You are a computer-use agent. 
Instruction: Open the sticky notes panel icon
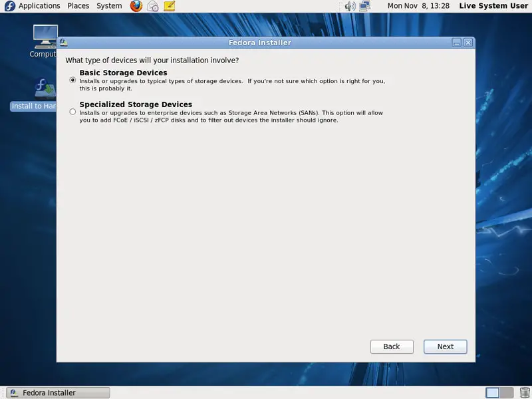coord(170,6)
